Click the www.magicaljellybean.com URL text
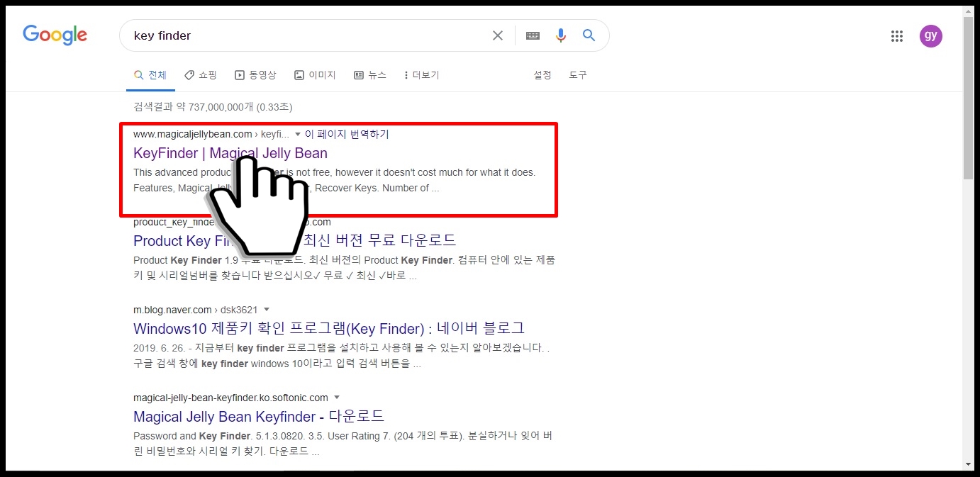Screen dimensions: 980x477 coord(193,134)
